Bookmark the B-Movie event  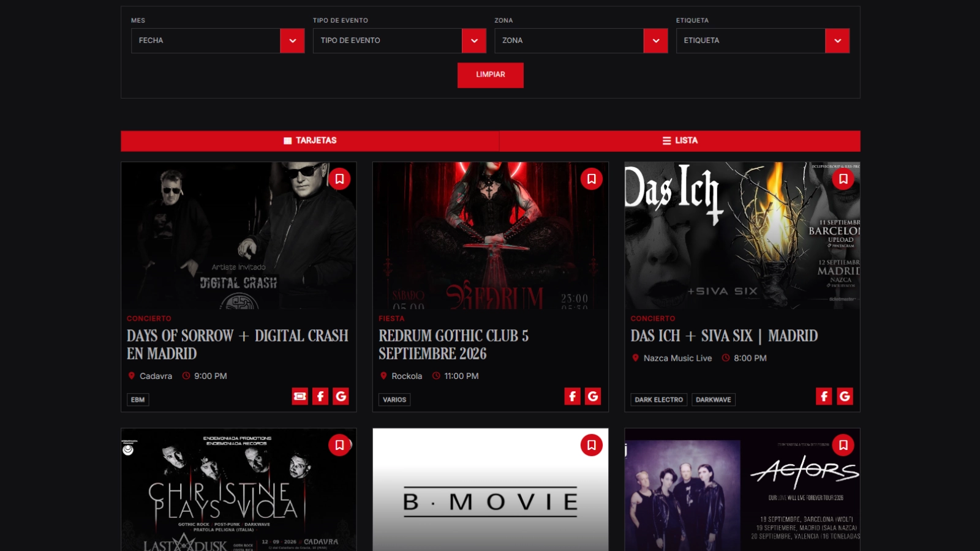pos(592,445)
